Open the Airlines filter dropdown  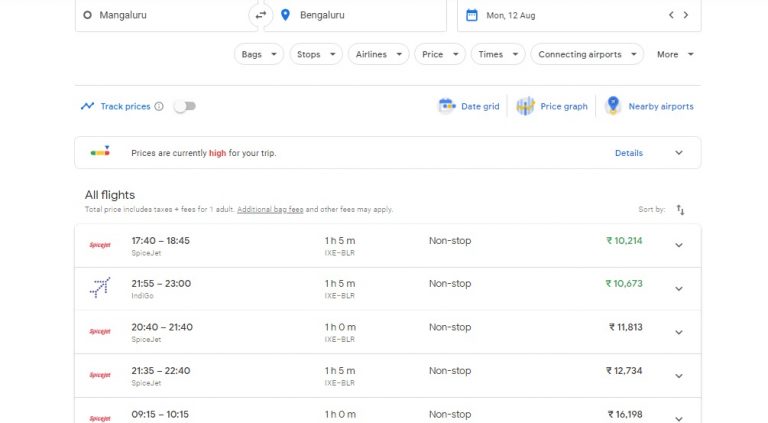[379, 54]
